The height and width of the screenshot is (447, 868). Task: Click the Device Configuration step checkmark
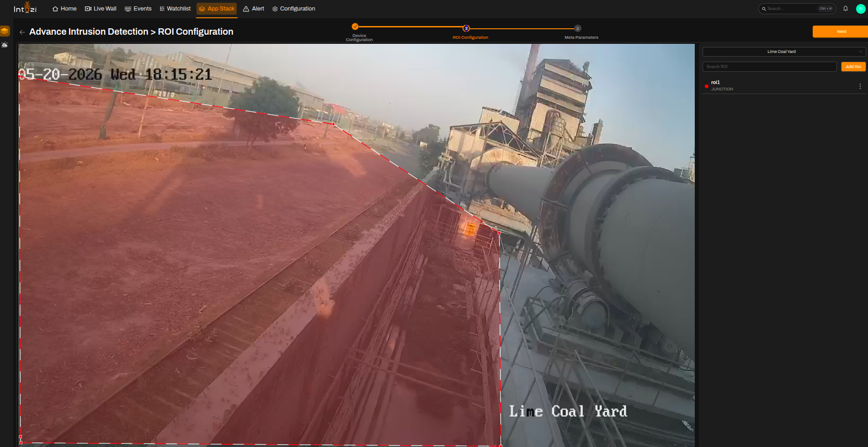point(355,26)
